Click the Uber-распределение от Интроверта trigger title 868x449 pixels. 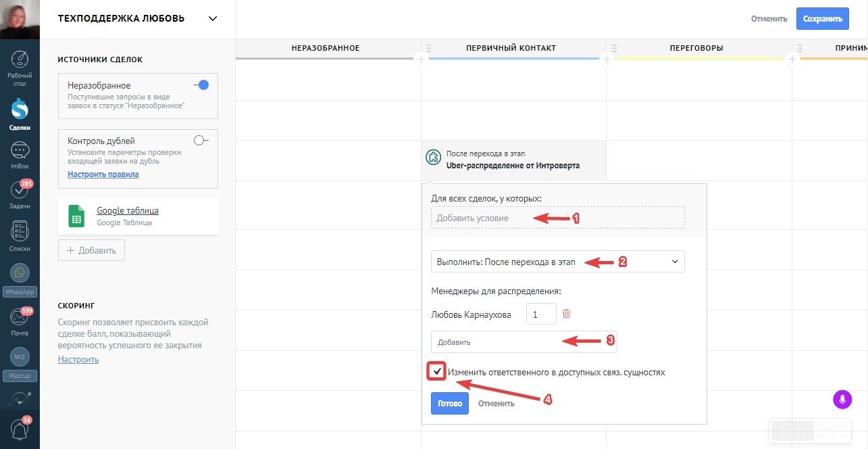[x=513, y=165]
